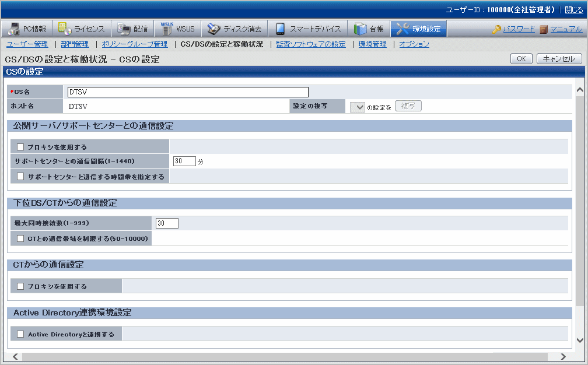Screen dimensions: 588x365
Task: Open the 台帳 tab
Action: [x=369, y=29]
